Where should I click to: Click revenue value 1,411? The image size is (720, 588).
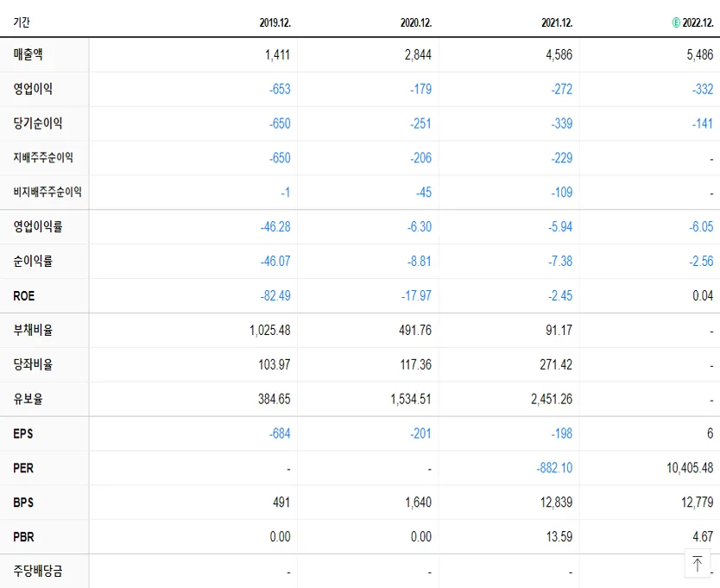point(278,54)
